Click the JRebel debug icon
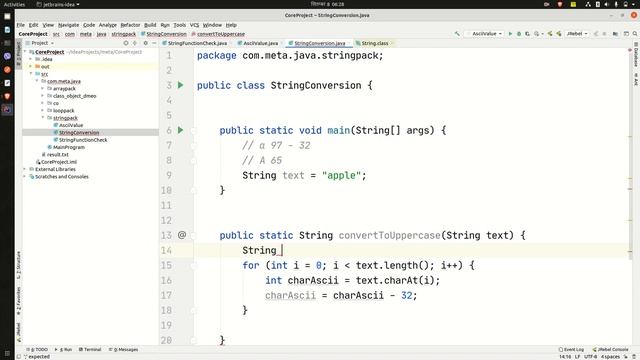640x360 pixels. tap(558, 34)
